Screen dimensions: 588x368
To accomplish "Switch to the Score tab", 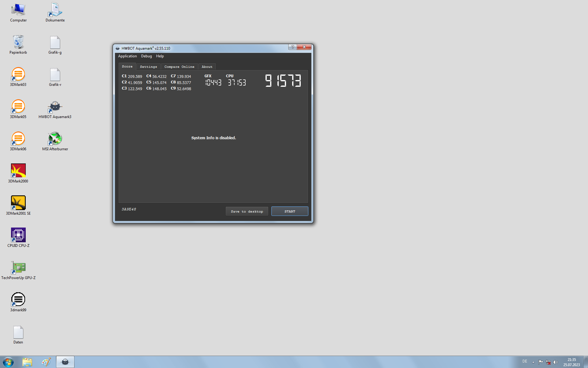I will 127,67.
